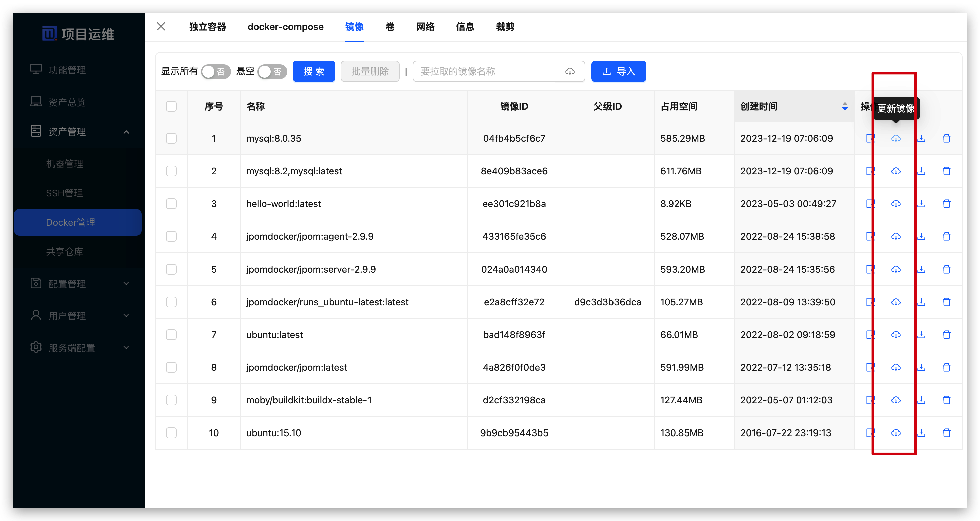Screen dimensions: 980x521
Task: Click the 搜索 button
Action: click(314, 71)
